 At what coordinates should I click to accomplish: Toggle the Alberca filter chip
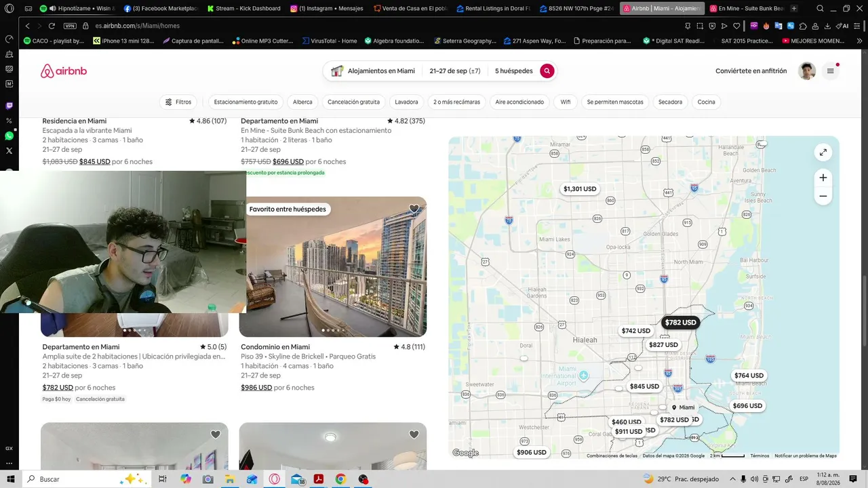pos(302,102)
